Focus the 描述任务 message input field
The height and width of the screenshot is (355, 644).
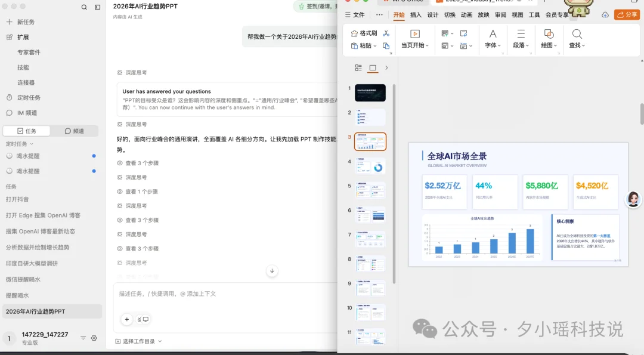point(226,294)
